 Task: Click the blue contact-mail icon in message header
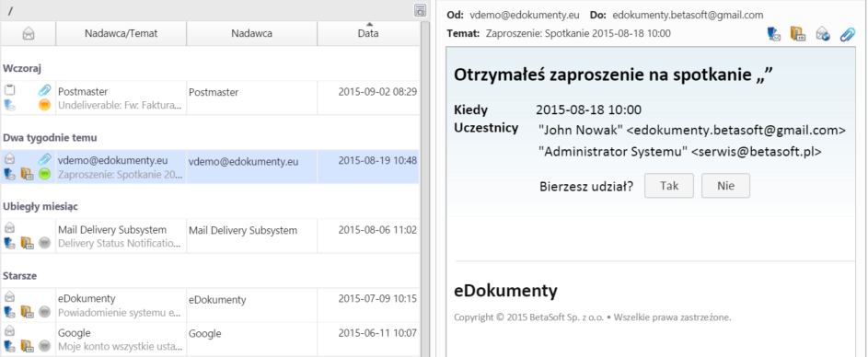point(774,34)
